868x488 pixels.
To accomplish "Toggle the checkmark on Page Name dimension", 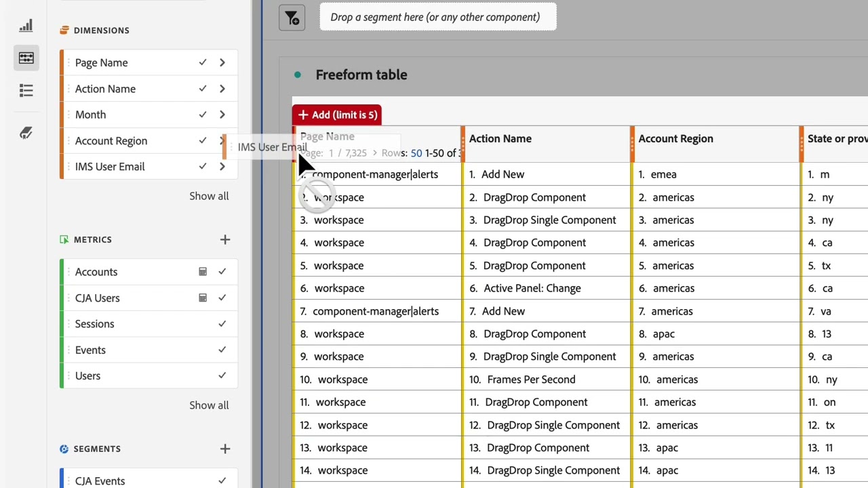I will [202, 62].
